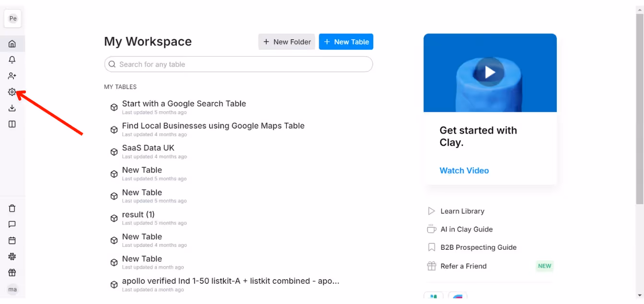Click cube icon beside Start with a Google Search Table
Image resolution: width=644 pixels, height=304 pixels.
point(114,107)
